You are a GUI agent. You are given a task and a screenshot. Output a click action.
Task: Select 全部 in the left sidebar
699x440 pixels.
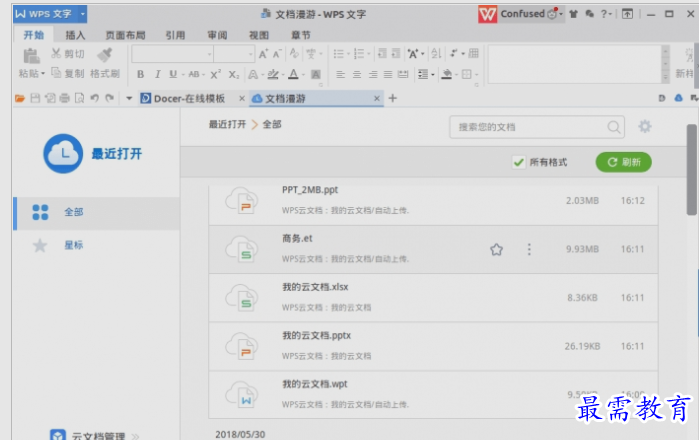[x=97, y=212]
